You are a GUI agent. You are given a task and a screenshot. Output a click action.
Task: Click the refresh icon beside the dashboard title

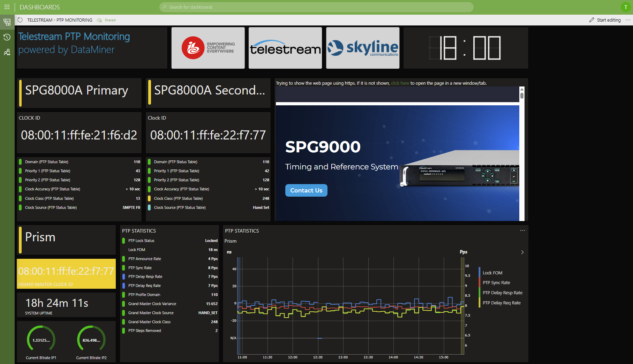click(x=20, y=20)
